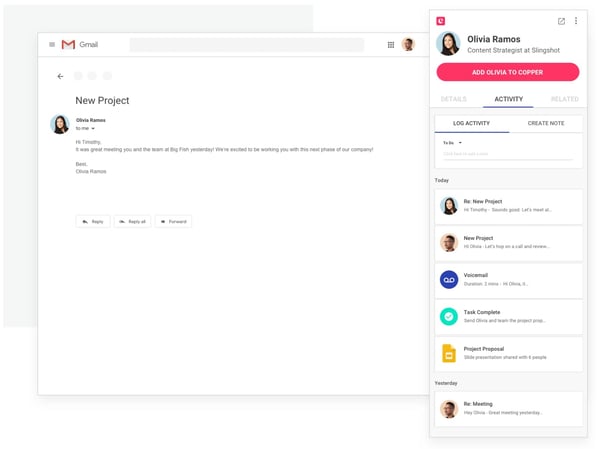Open the To Do activity type dropdown
Image resolution: width=600 pixels, height=449 pixels.
[453, 143]
